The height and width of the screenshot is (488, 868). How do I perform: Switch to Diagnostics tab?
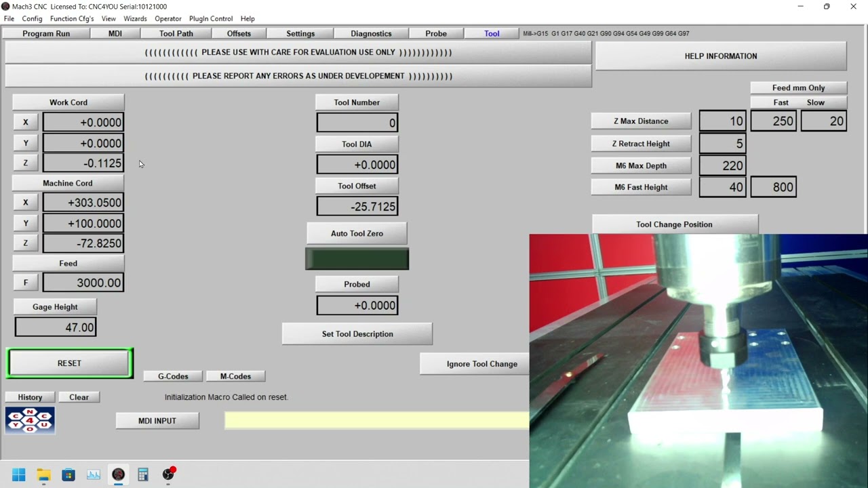[x=371, y=33]
